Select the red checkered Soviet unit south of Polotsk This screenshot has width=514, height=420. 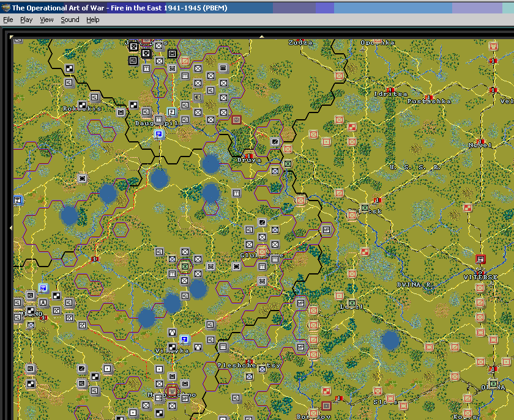(x=365, y=252)
